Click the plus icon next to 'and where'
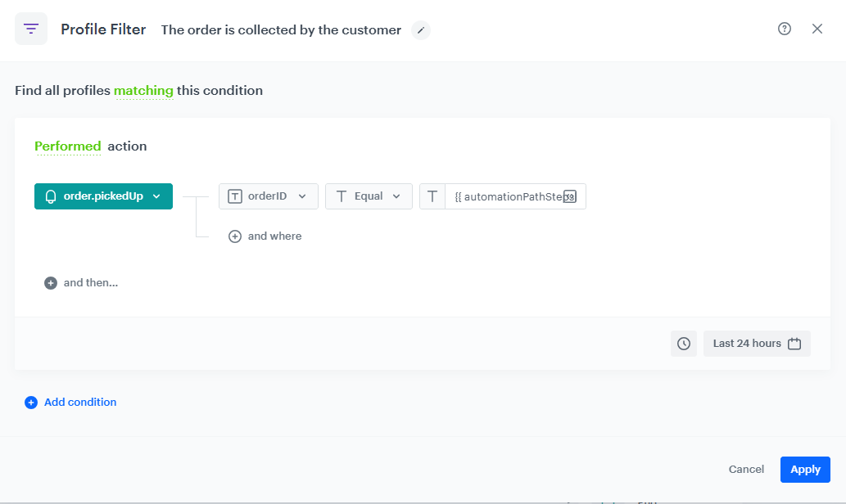This screenshot has height=504, width=846. click(x=235, y=236)
